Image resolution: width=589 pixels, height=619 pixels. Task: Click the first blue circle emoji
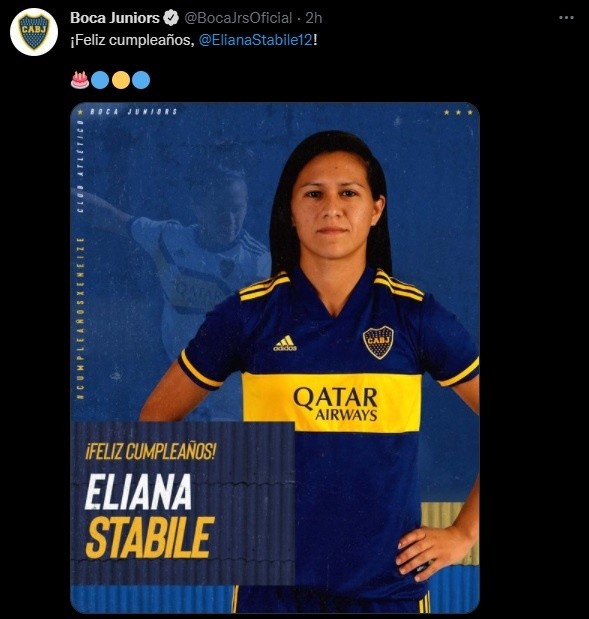coord(100,80)
